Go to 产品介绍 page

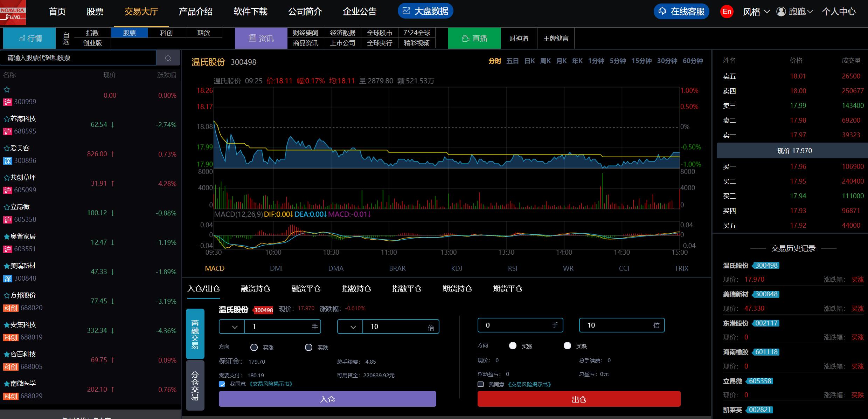[196, 12]
